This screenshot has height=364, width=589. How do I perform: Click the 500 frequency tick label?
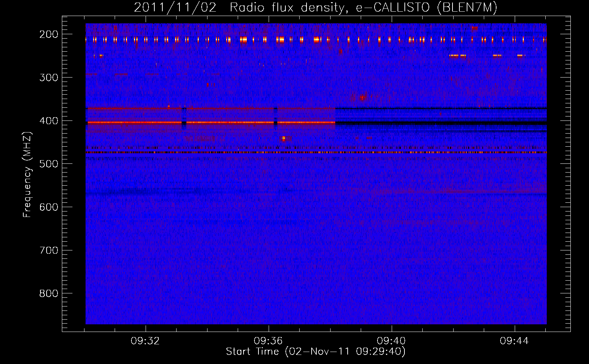pyautogui.click(x=49, y=164)
